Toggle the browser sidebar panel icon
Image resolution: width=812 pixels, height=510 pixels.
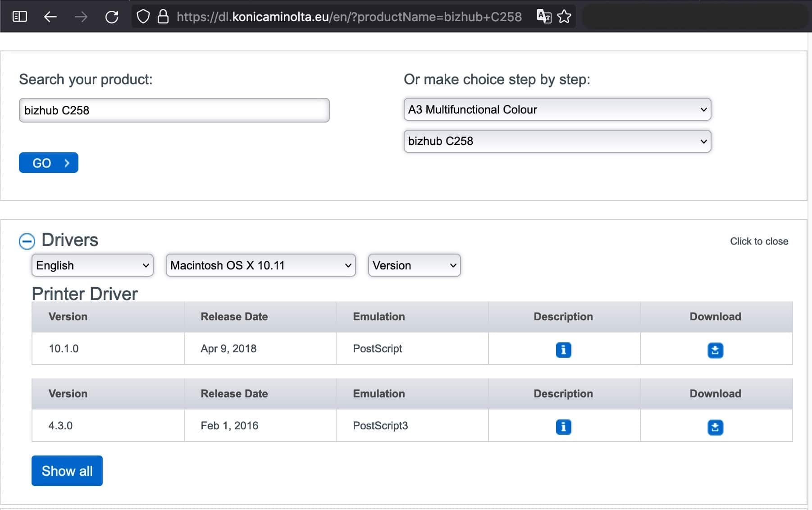pyautogui.click(x=20, y=17)
